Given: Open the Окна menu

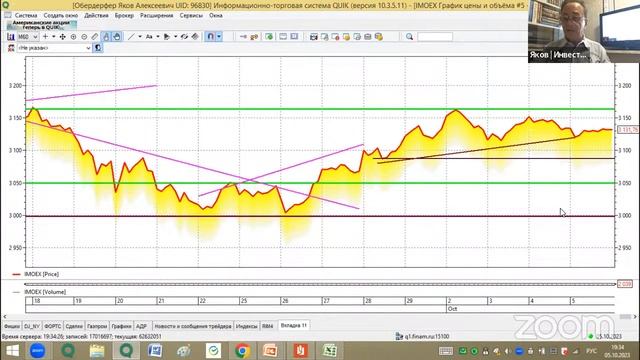Looking at the screenshot, I should 216,16.
